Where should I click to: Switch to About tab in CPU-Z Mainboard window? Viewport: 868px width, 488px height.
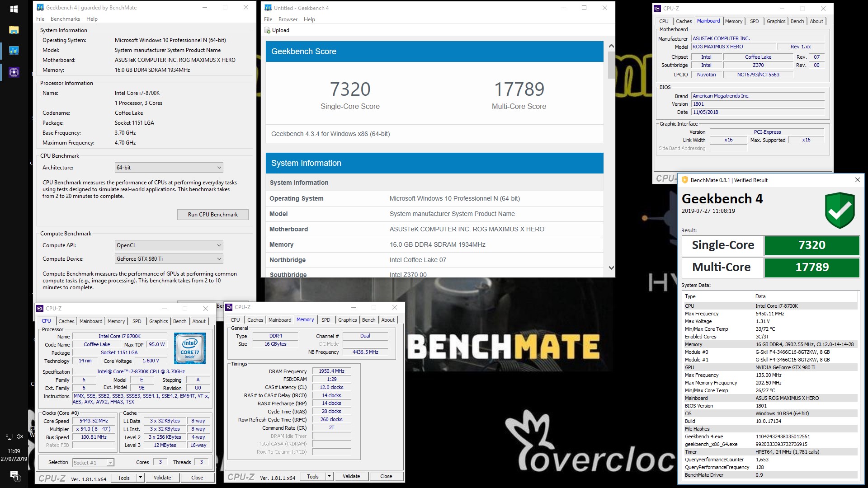[x=816, y=21]
